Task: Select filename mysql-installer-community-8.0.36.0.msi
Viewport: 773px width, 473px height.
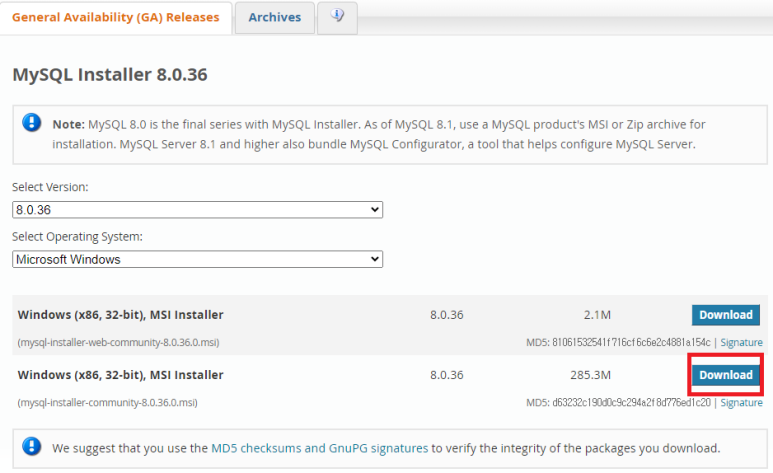Action: click(107, 402)
